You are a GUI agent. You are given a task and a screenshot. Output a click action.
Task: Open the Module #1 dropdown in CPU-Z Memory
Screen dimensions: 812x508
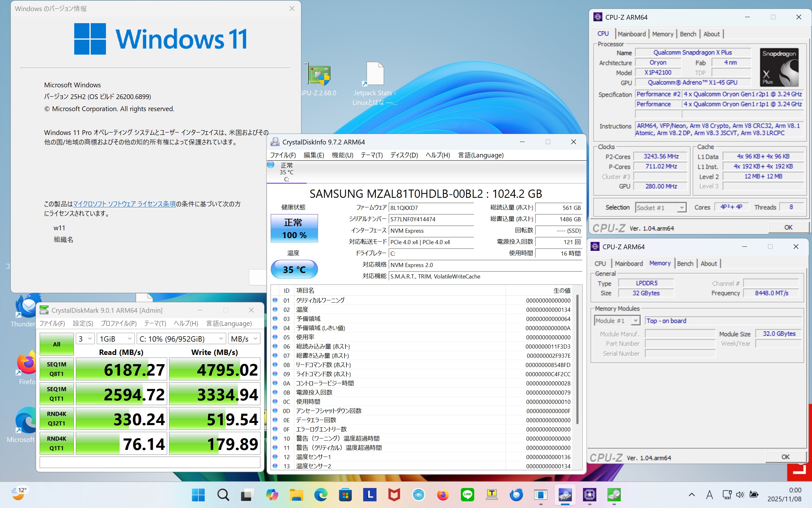(617, 321)
